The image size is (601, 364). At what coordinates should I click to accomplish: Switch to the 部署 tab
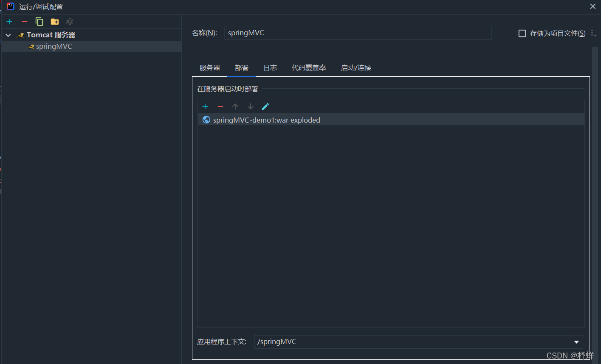click(242, 68)
